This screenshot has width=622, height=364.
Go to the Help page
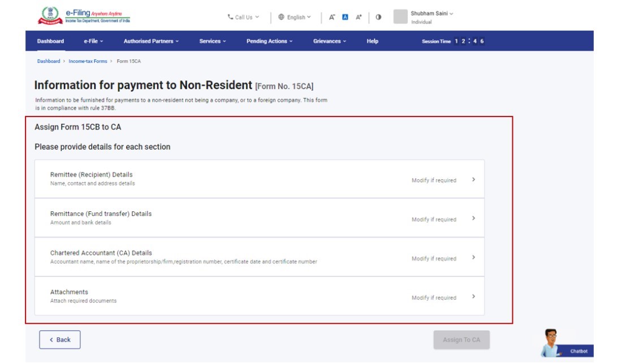tap(372, 41)
